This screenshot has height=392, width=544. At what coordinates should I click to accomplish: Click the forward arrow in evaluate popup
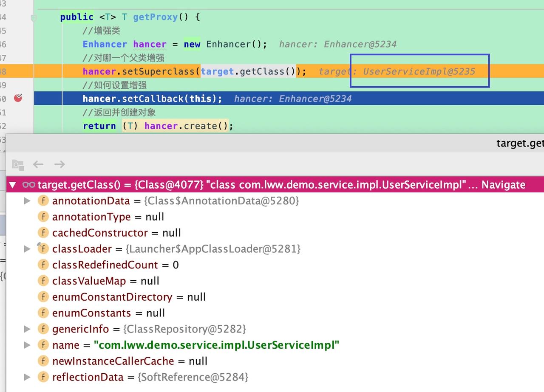[59, 164]
